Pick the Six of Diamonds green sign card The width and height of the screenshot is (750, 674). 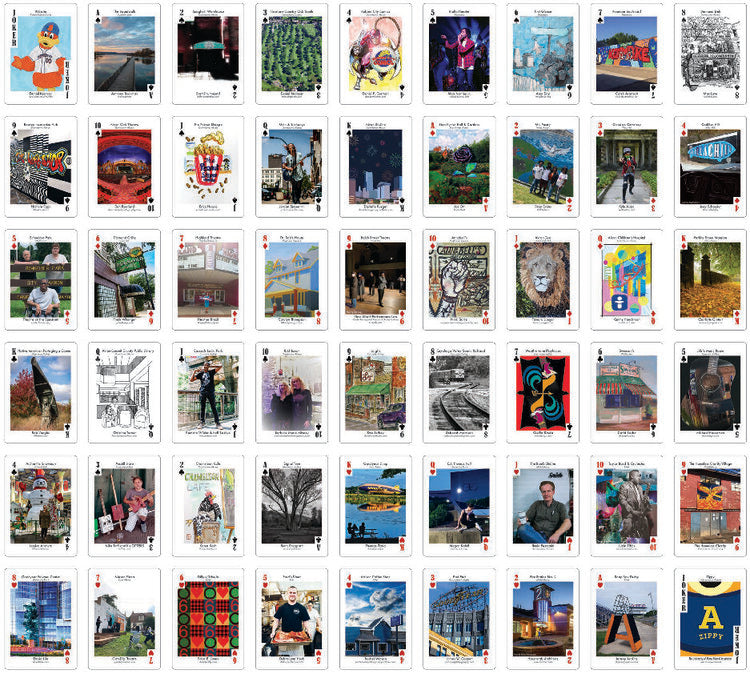pos(124,280)
